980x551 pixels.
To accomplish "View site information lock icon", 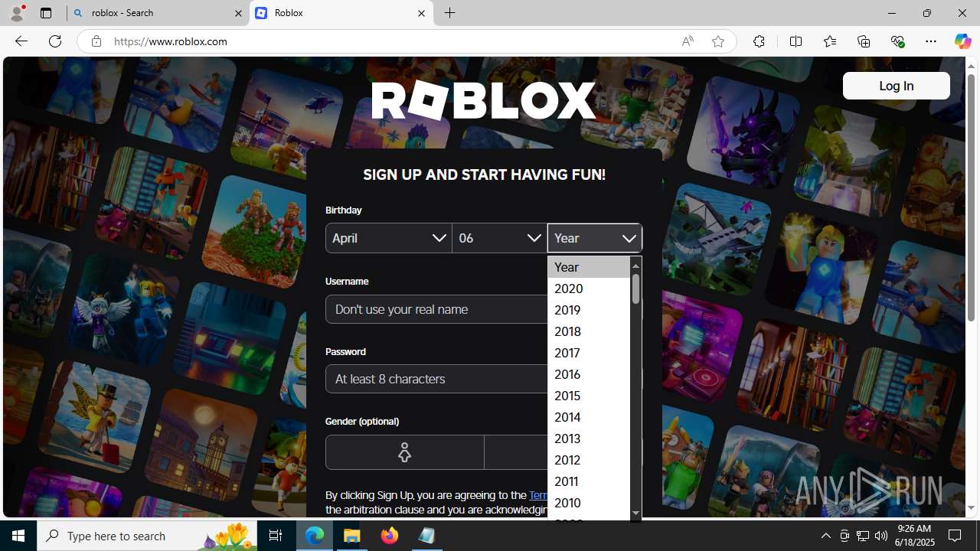I will pos(96,41).
